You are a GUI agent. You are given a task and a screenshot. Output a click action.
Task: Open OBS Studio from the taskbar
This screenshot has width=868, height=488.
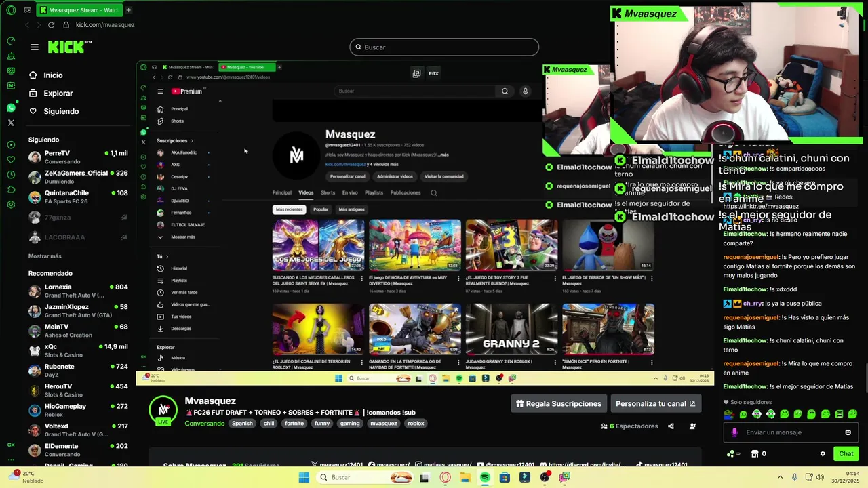click(x=545, y=477)
